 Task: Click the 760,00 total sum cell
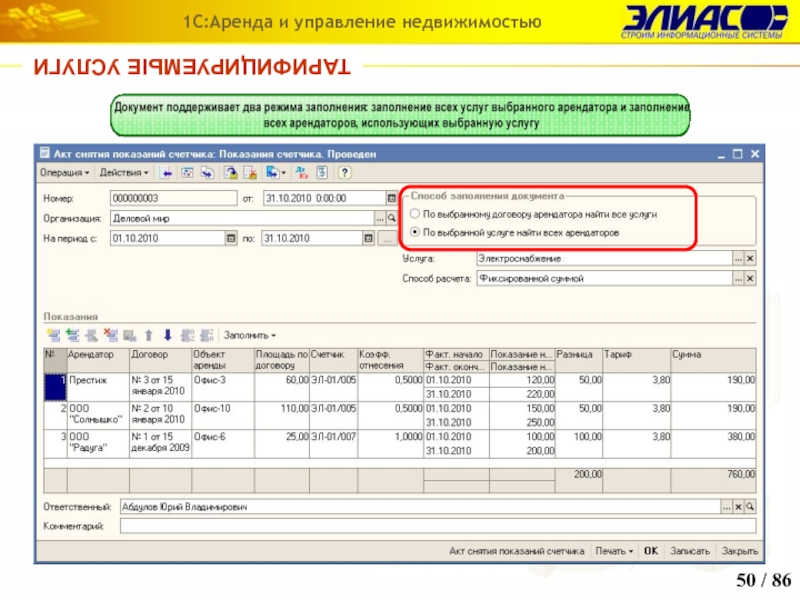pyautogui.click(x=713, y=481)
